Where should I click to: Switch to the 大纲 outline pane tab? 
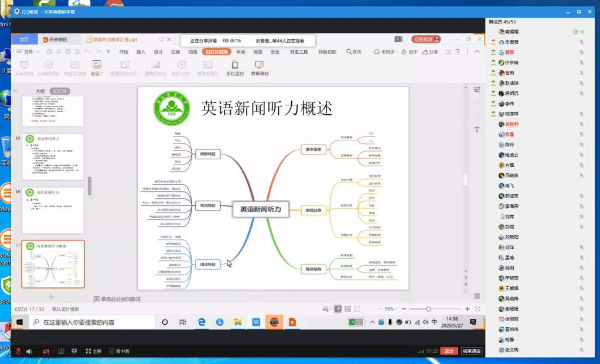40,91
